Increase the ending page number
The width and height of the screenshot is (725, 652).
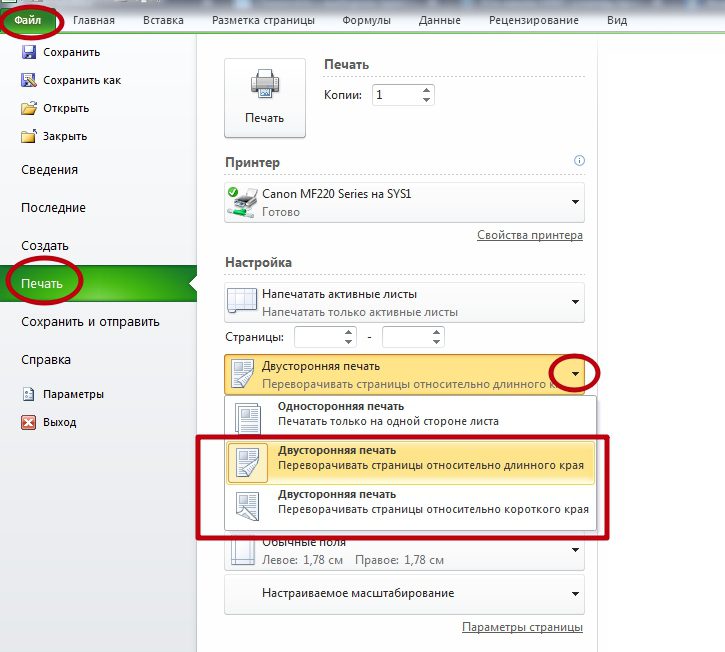tap(436, 332)
